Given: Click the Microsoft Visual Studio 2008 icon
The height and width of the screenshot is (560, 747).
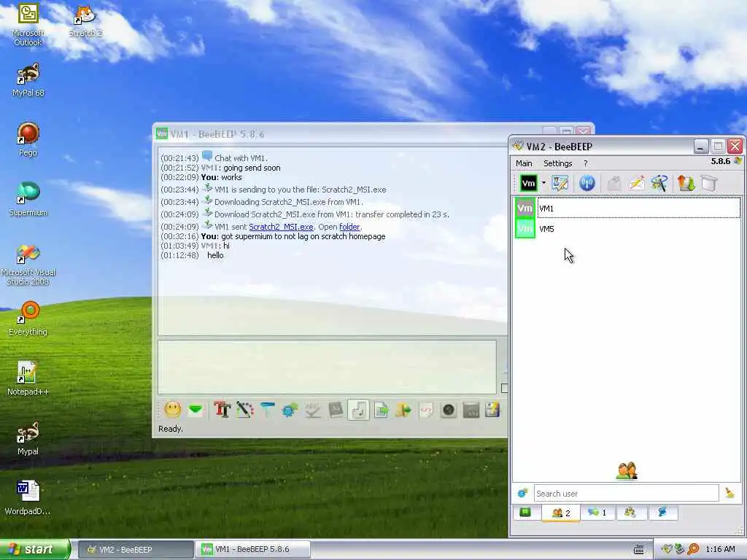Looking at the screenshot, I should (28, 264).
